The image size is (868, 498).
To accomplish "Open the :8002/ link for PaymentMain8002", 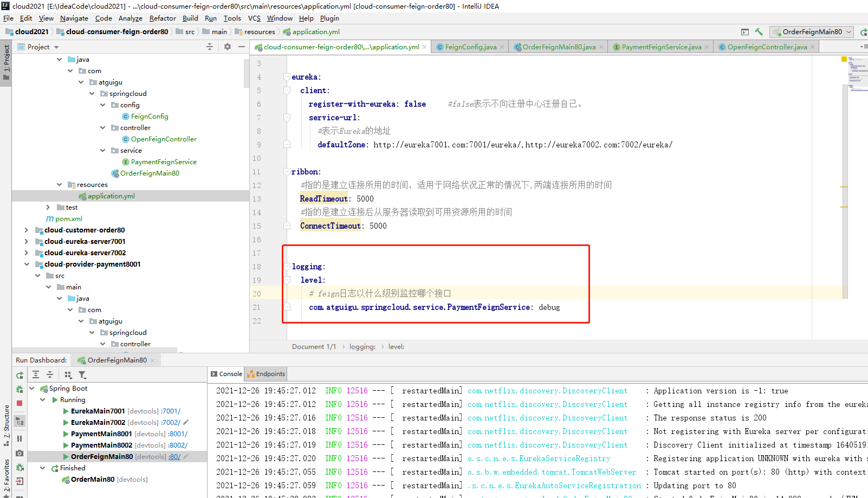I will point(178,445).
